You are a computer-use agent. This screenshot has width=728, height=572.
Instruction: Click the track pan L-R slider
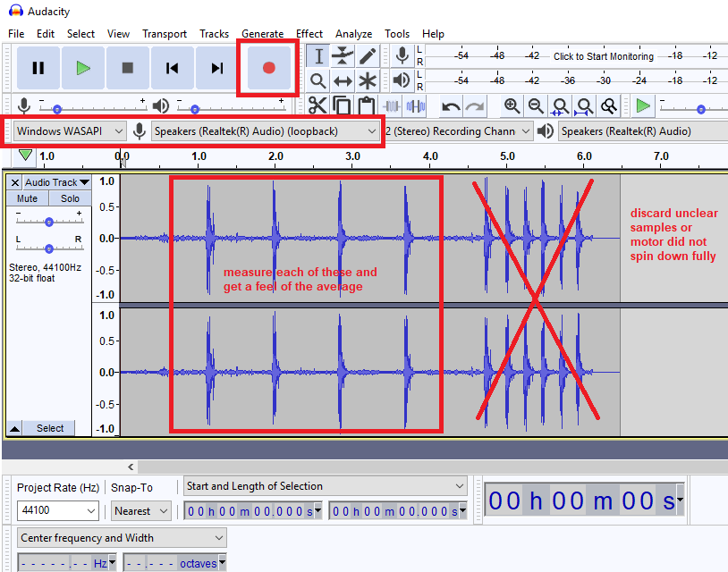pyautogui.click(x=49, y=248)
